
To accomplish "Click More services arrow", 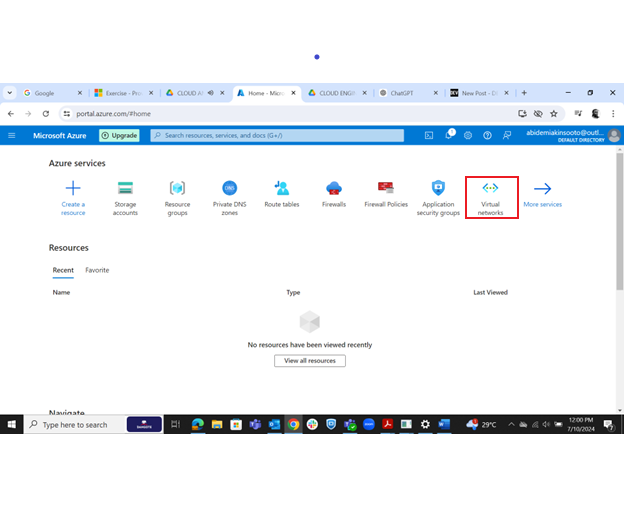I will coord(542,194).
